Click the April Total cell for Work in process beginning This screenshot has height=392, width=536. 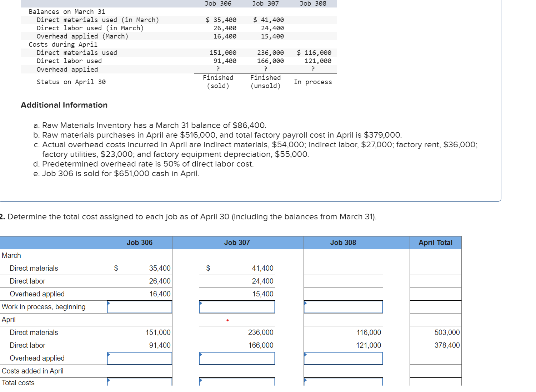(x=435, y=307)
